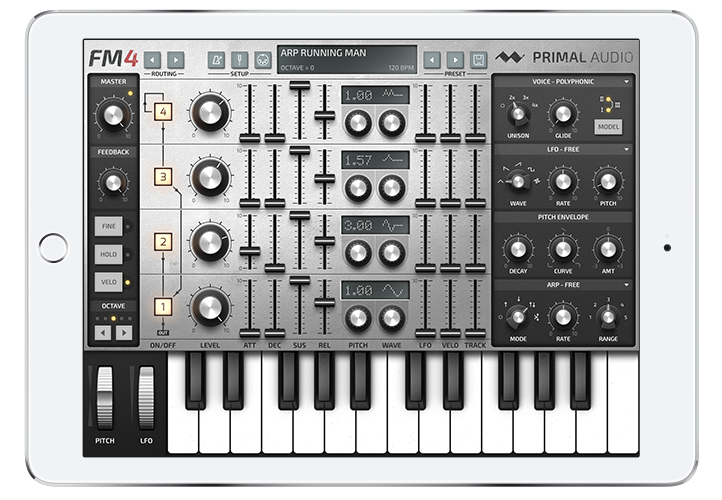Click operator 3 Pitch knob

(358, 188)
